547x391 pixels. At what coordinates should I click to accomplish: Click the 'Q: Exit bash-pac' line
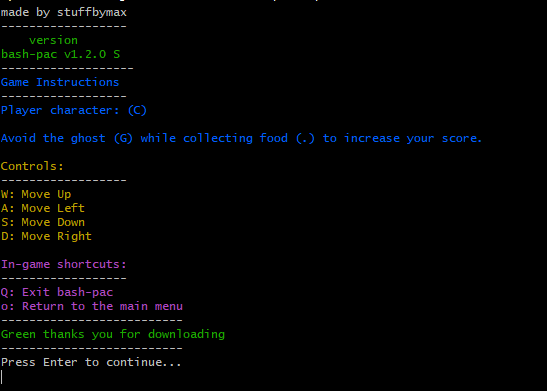point(57,292)
